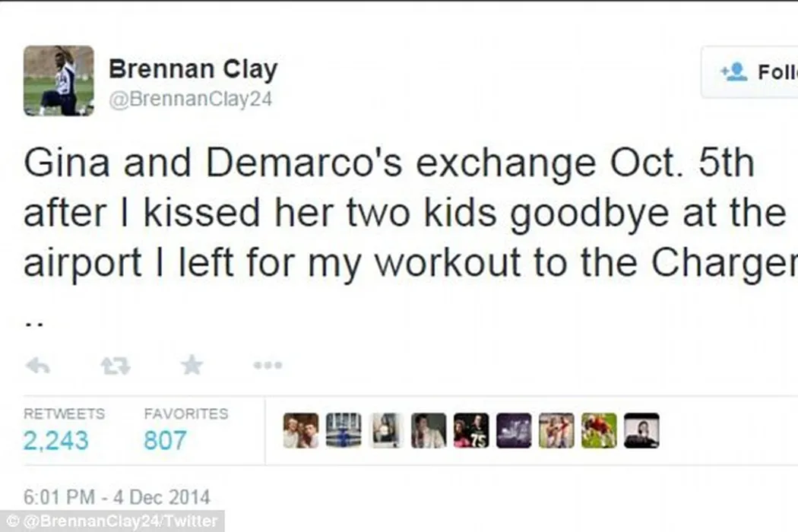Click the first favoriter avatar in the row
Viewport: 798px width, 532px height.
pos(301,431)
